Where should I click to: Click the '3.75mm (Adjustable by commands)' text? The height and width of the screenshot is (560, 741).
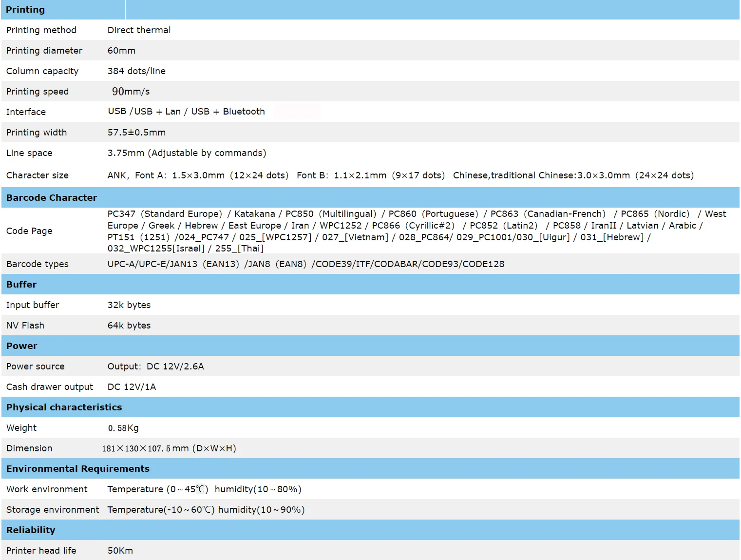[x=187, y=153]
